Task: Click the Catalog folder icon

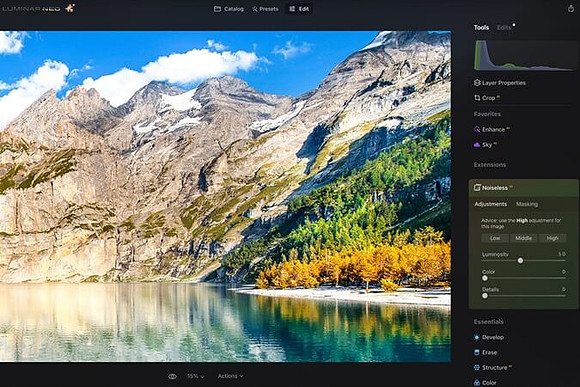Action: pos(217,9)
